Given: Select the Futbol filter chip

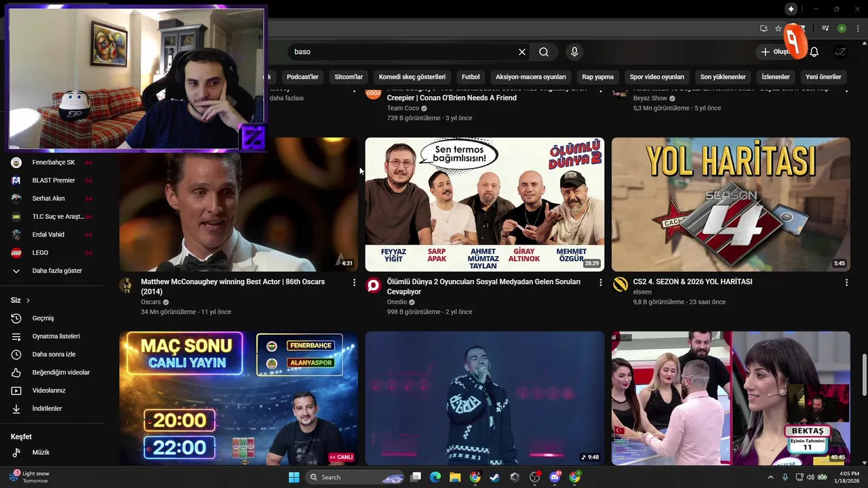Looking at the screenshot, I should 471,77.
